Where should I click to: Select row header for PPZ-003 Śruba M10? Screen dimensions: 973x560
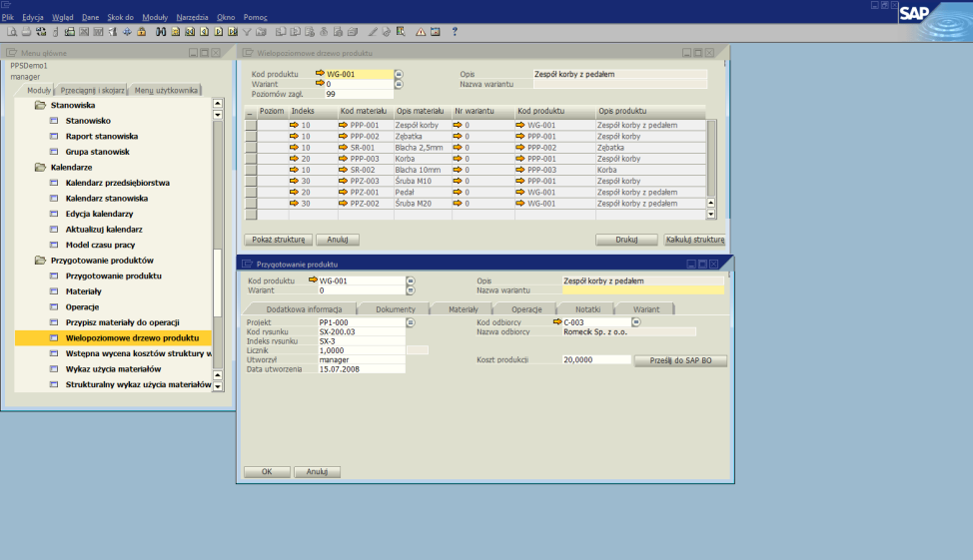tap(251, 181)
